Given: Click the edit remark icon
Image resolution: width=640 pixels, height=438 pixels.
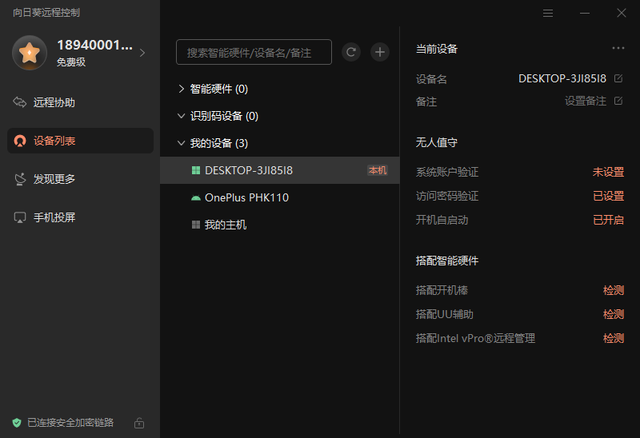Looking at the screenshot, I should click(x=618, y=101).
